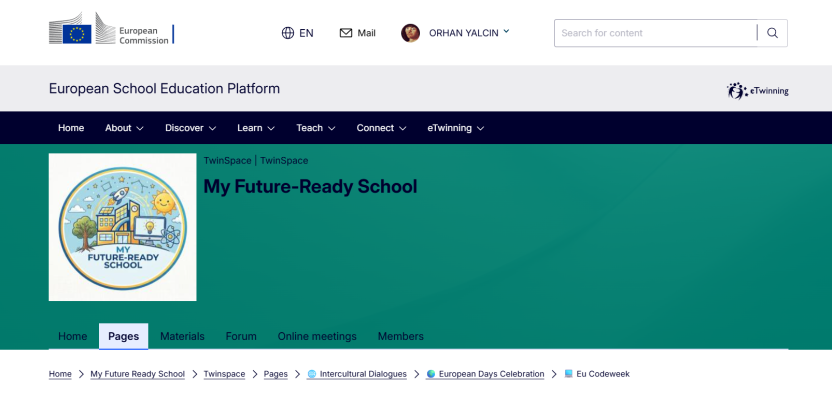Switch to TwinSpace Home tab

(x=73, y=336)
